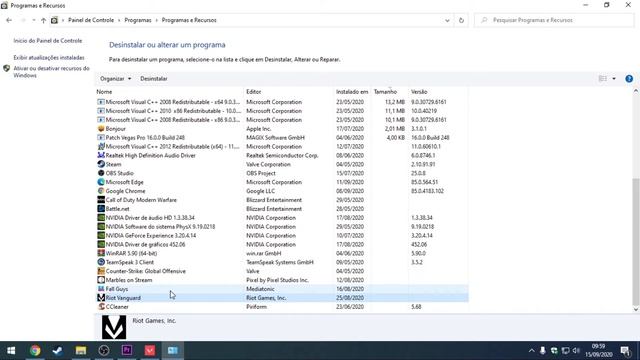Click the view layout icon in toolbar
The width and height of the screenshot is (640, 360).
click(x=602, y=79)
